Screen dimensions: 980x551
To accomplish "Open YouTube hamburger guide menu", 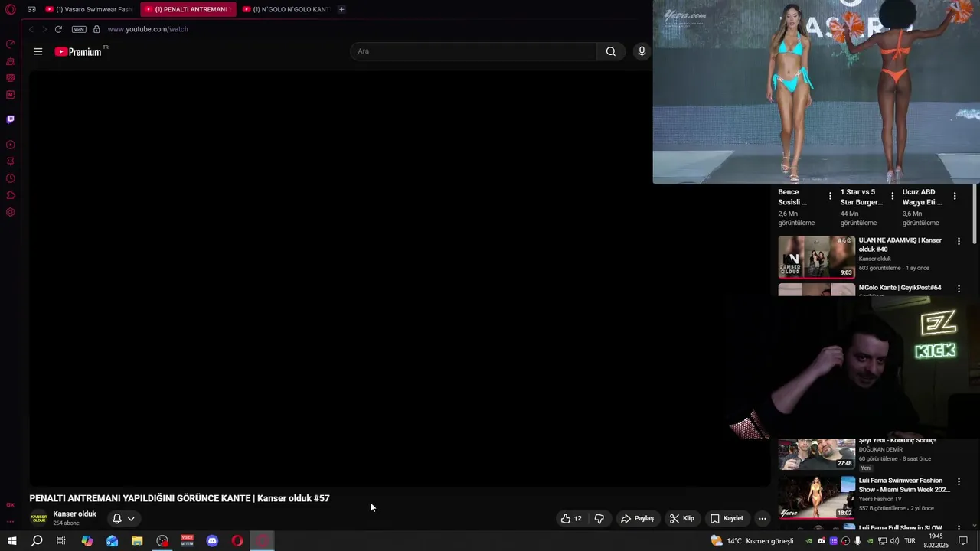I will (38, 51).
